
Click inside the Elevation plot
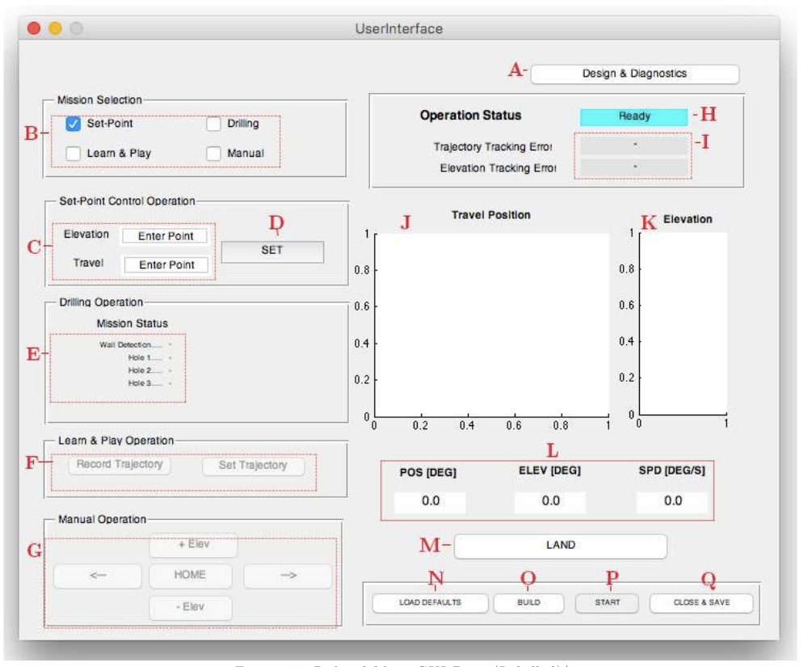click(x=683, y=323)
